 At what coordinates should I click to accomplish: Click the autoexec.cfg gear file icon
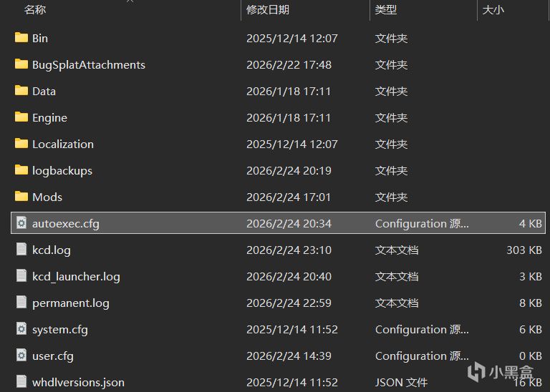tap(21, 223)
